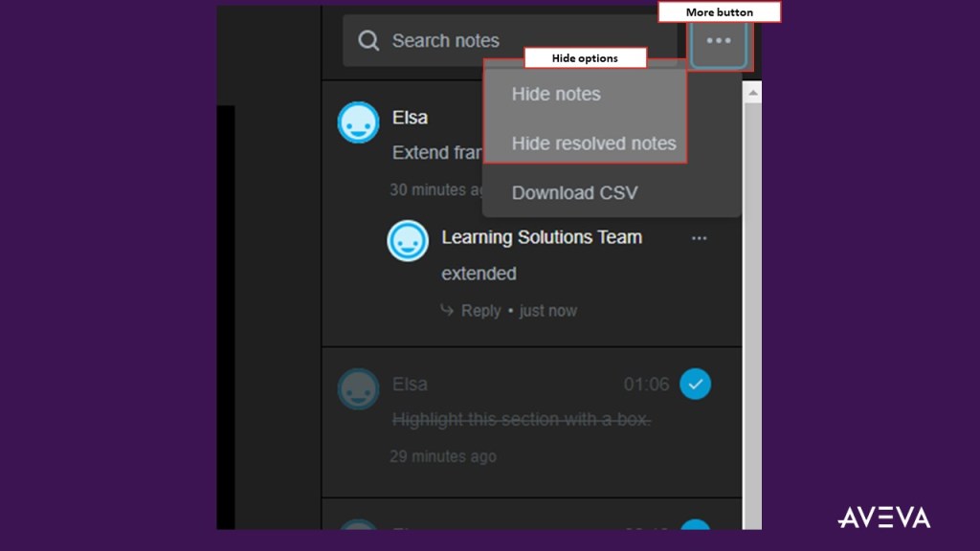The image size is (980, 551).
Task: Open the More options three-dot button
Action: 718,41
